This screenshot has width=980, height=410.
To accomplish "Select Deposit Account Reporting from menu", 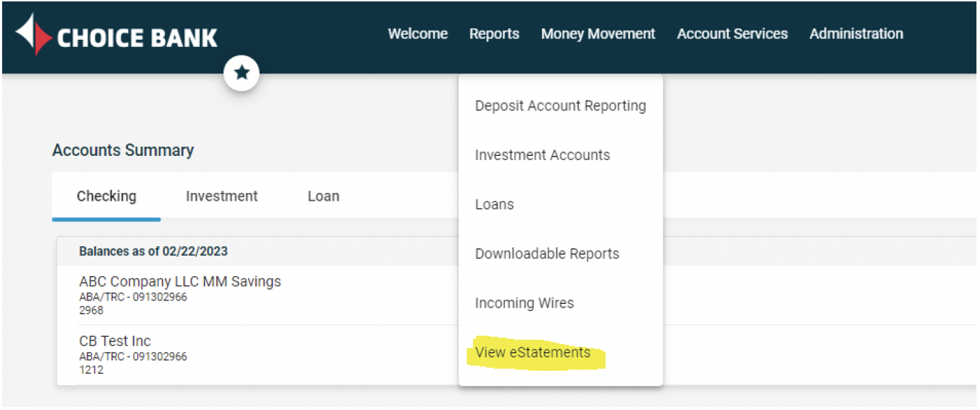I will click(x=560, y=106).
